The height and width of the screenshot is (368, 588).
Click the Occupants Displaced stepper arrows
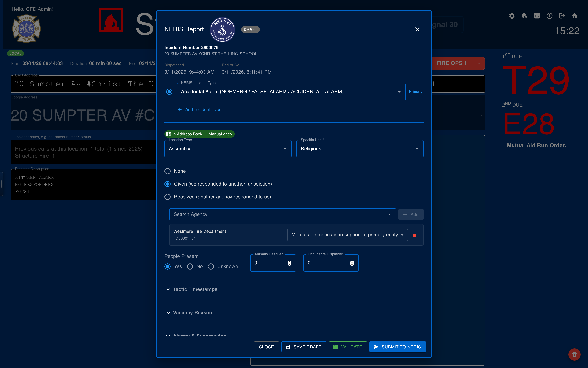click(352, 263)
